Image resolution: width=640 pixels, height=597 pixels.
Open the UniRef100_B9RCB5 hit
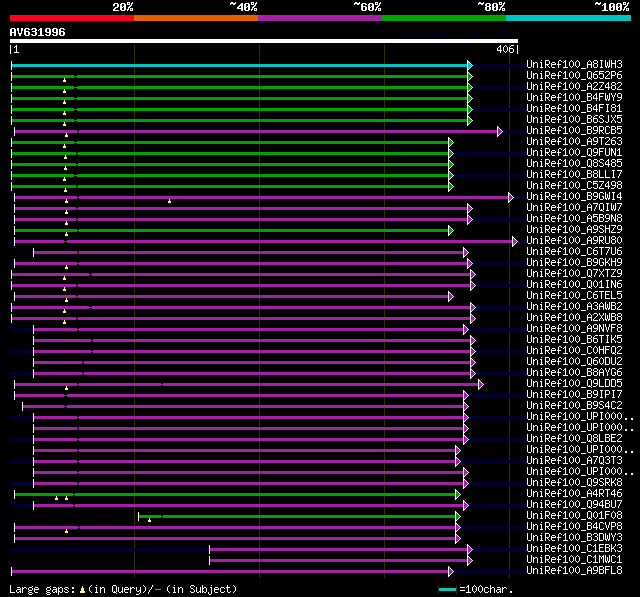[x=574, y=131]
